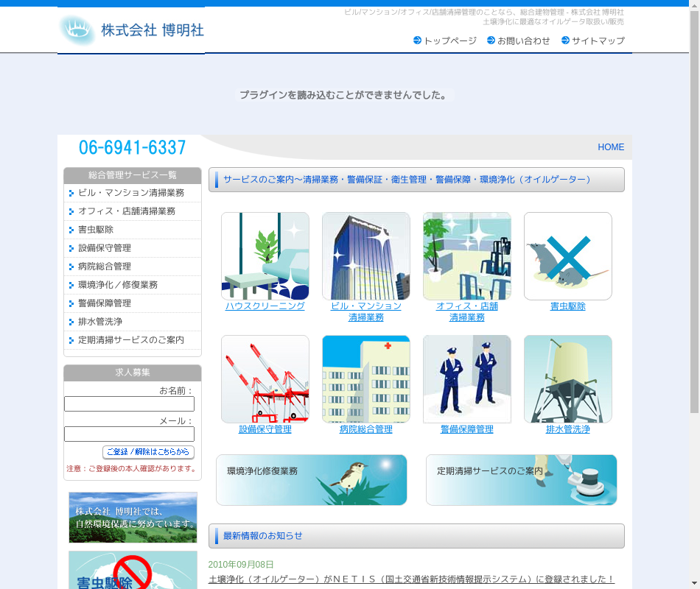Select the office and store cleaning icon
The image size is (700, 589).
pyautogui.click(x=467, y=256)
